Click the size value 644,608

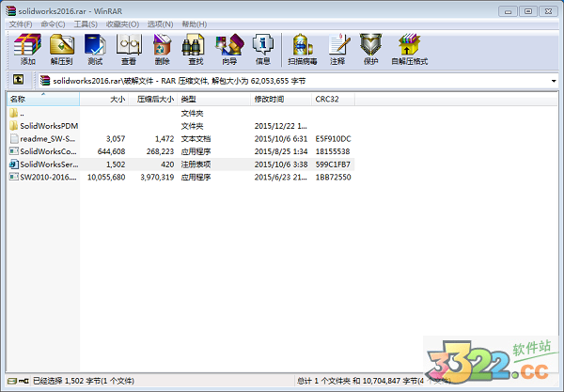coord(111,151)
